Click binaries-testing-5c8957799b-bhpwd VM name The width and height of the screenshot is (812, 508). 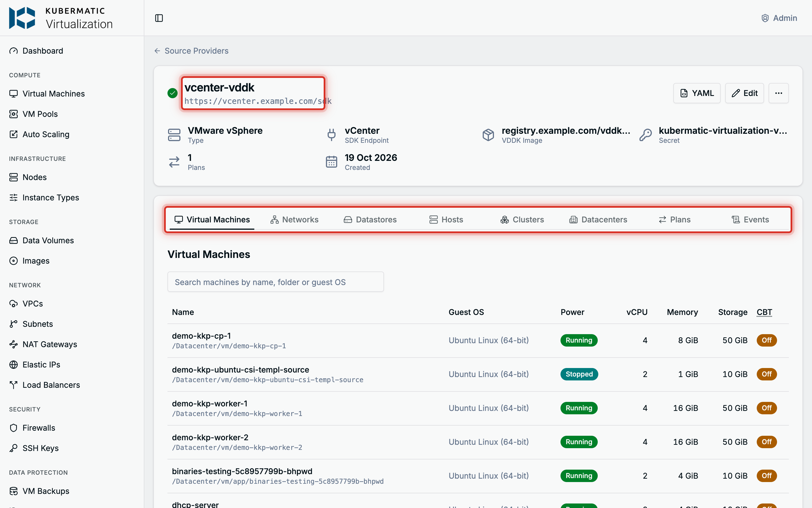242,471
